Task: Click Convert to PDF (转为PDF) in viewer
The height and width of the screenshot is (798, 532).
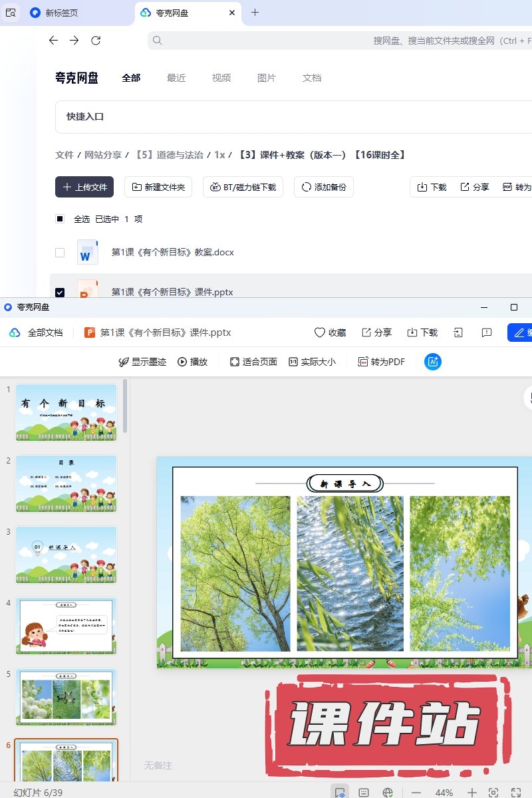Action: click(381, 362)
